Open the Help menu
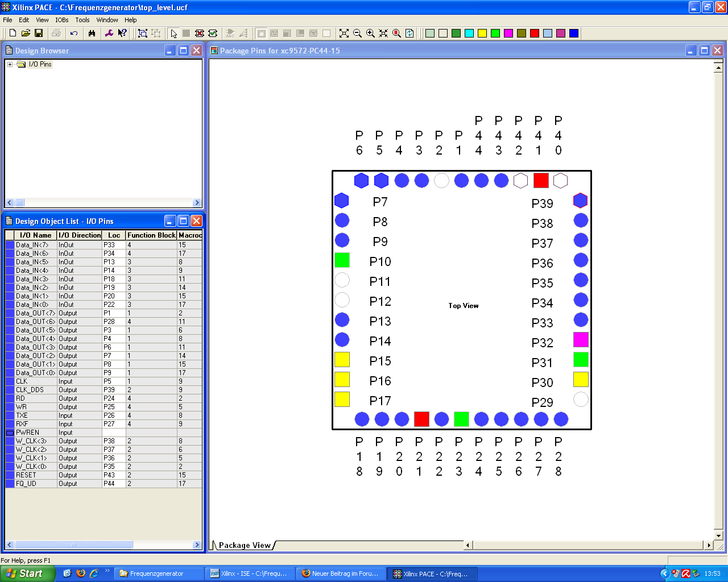Screen dimensions: 728x582 pos(131,20)
